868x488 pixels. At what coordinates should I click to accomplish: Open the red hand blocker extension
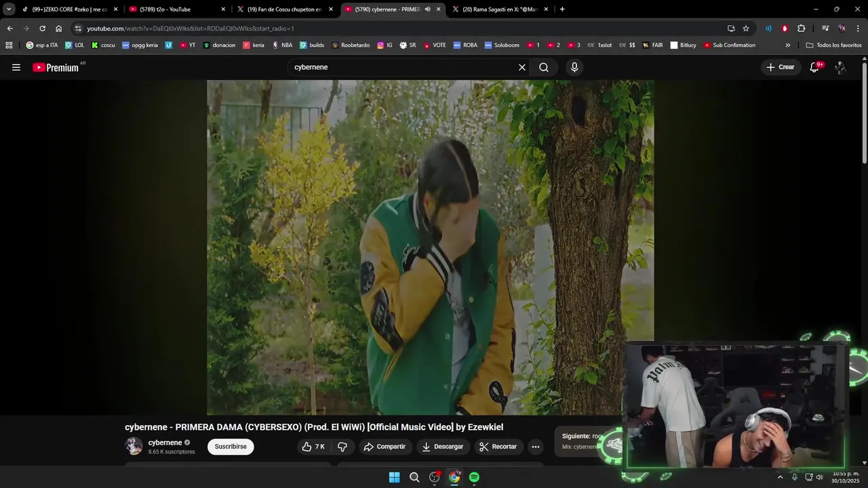click(785, 28)
